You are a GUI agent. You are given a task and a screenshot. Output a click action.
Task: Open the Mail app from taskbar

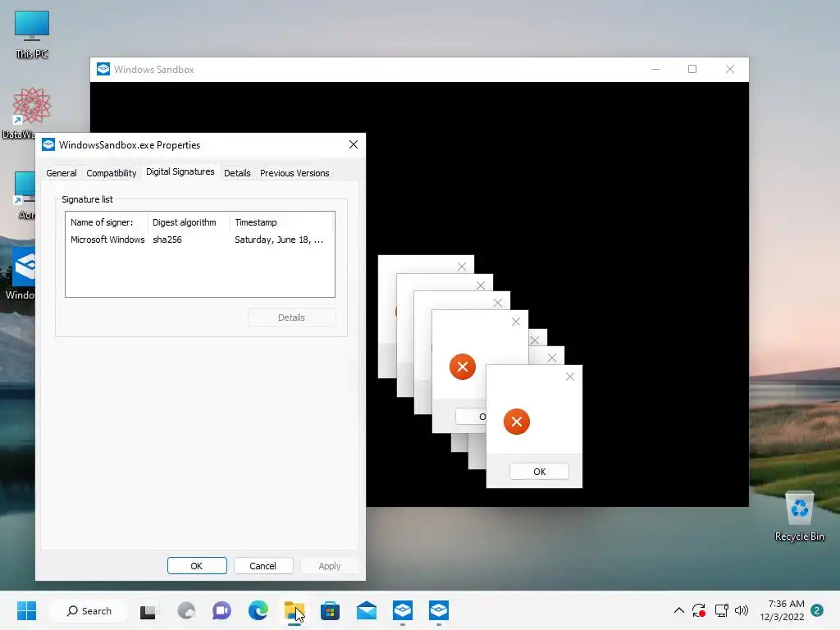pyautogui.click(x=367, y=610)
